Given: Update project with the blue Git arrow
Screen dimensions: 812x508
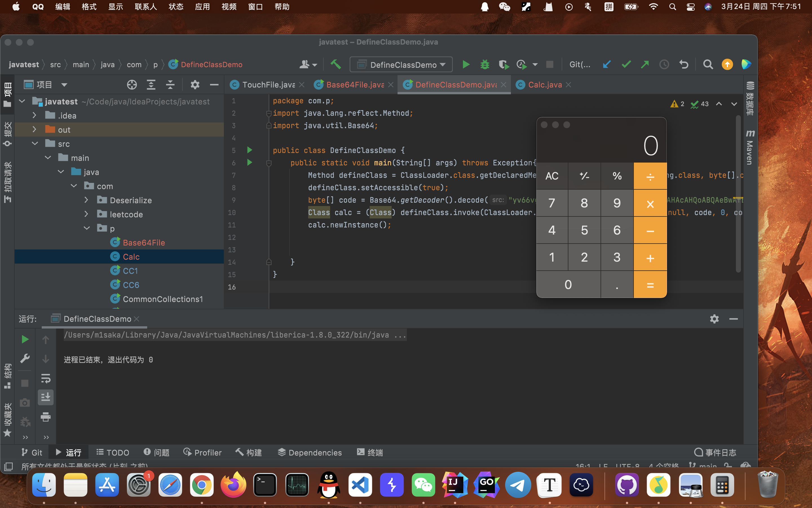Looking at the screenshot, I should pyautogui.click(x=607, y=64).
